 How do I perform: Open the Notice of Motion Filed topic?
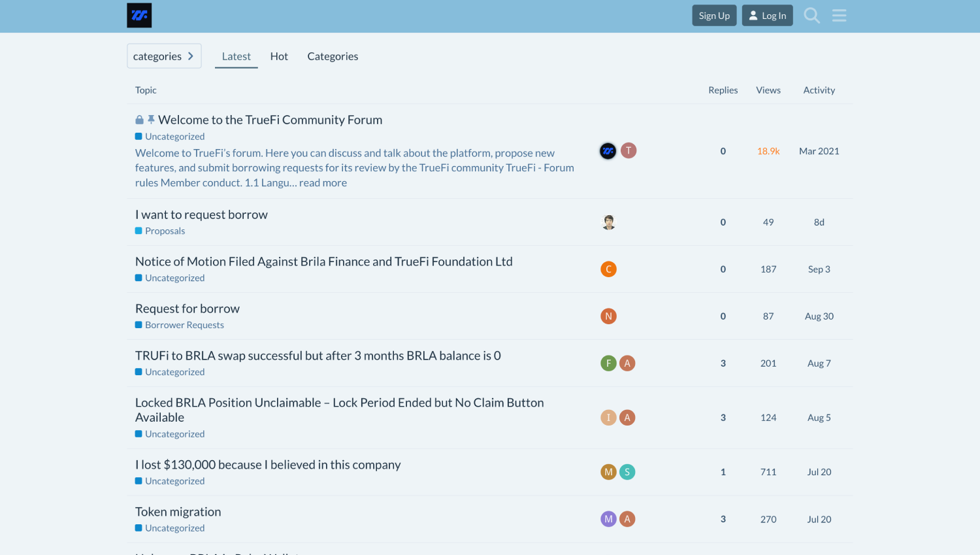(323, 261)
